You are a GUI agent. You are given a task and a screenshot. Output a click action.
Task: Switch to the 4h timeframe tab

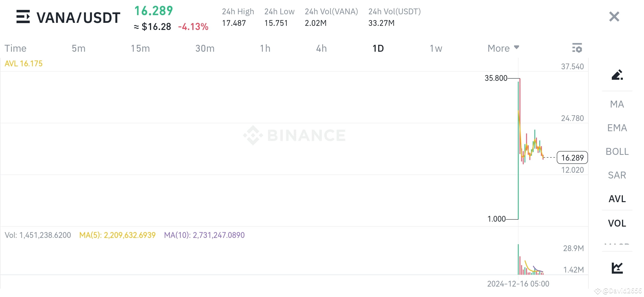point(321,48)
